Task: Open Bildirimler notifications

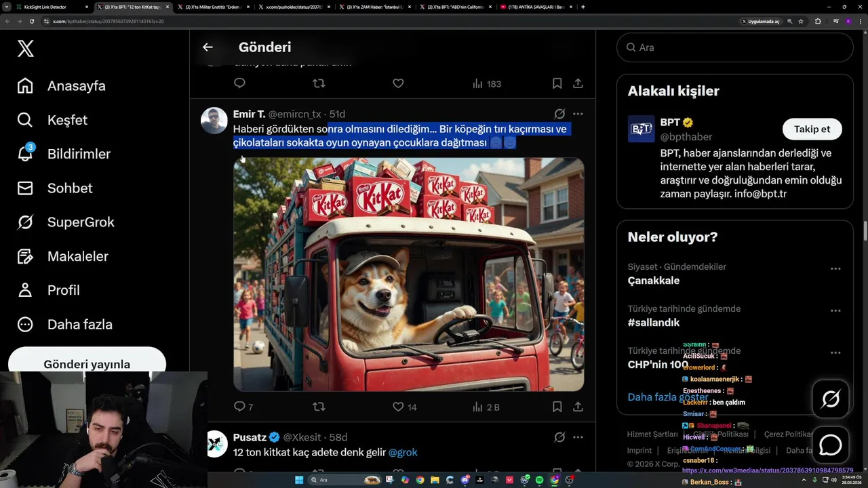Action: pyautogui.click(x=64, y=154)
